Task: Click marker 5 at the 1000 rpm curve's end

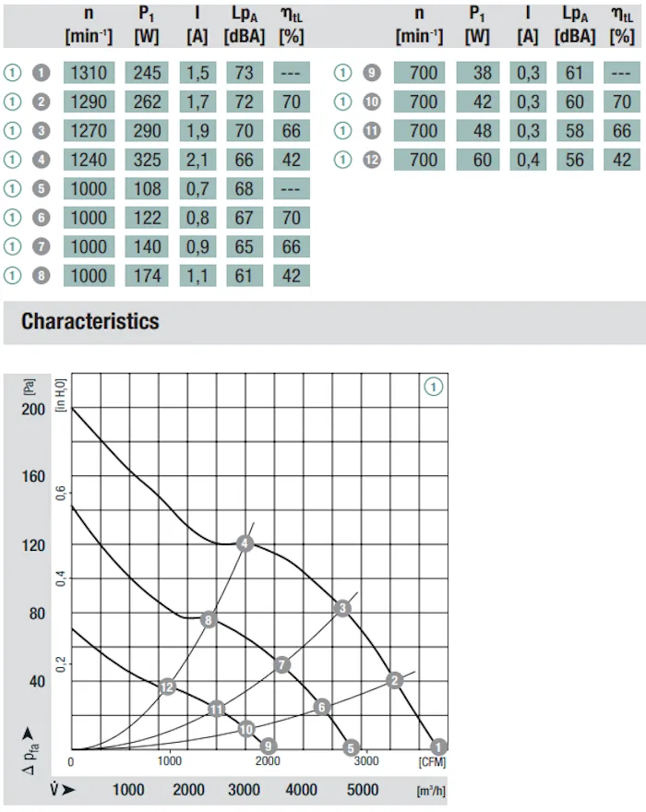Action: (x=351, y=747)
